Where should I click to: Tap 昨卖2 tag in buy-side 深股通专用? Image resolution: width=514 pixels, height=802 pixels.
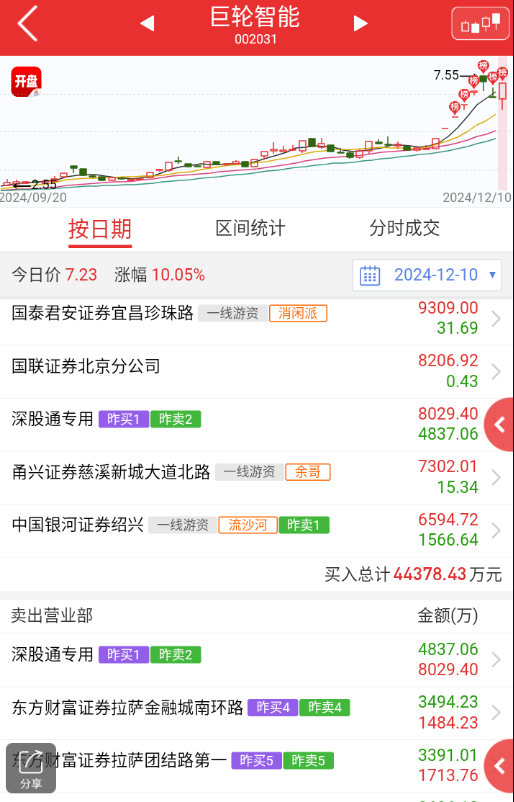point(175,419)
